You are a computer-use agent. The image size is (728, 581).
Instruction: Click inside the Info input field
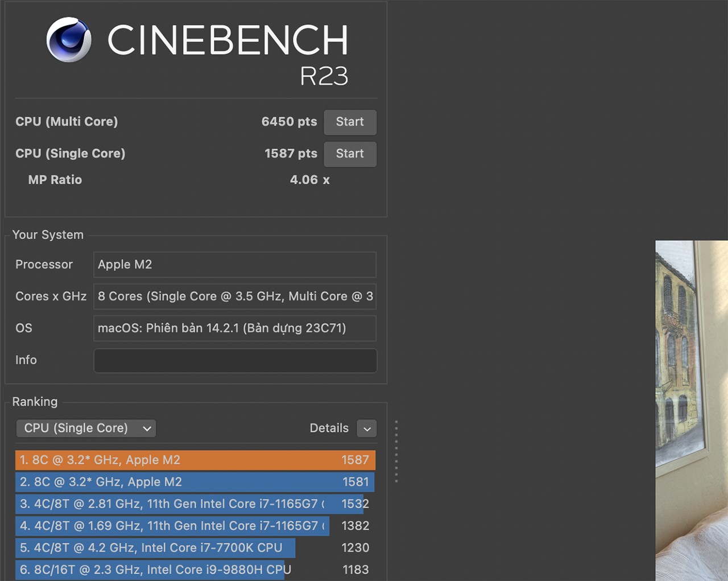[235, 360]
